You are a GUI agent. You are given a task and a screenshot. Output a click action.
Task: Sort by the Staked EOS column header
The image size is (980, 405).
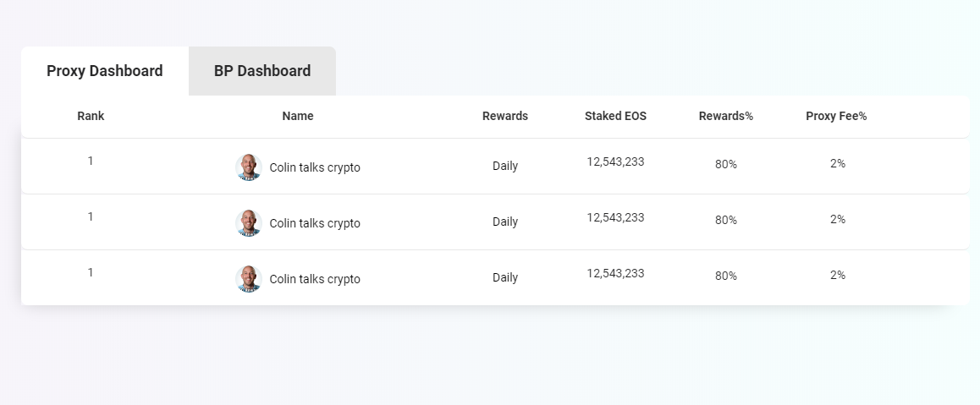coord(615,117)
